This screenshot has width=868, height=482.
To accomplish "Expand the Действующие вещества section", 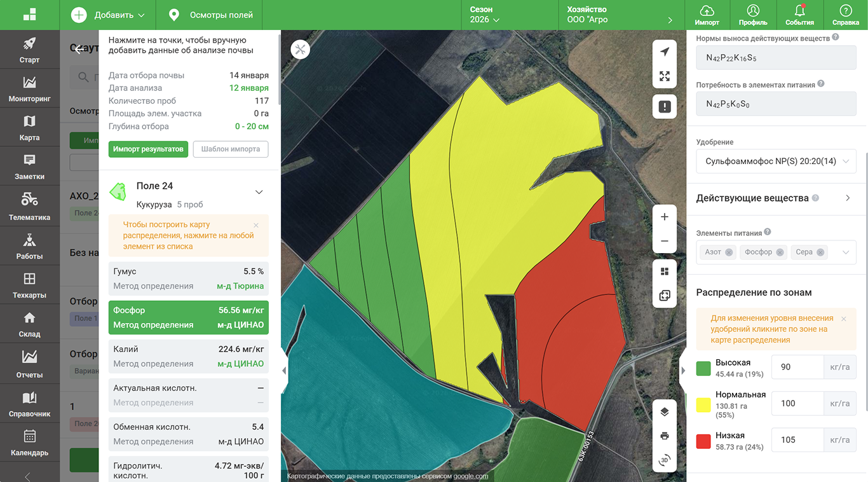I will click(847, 198).
